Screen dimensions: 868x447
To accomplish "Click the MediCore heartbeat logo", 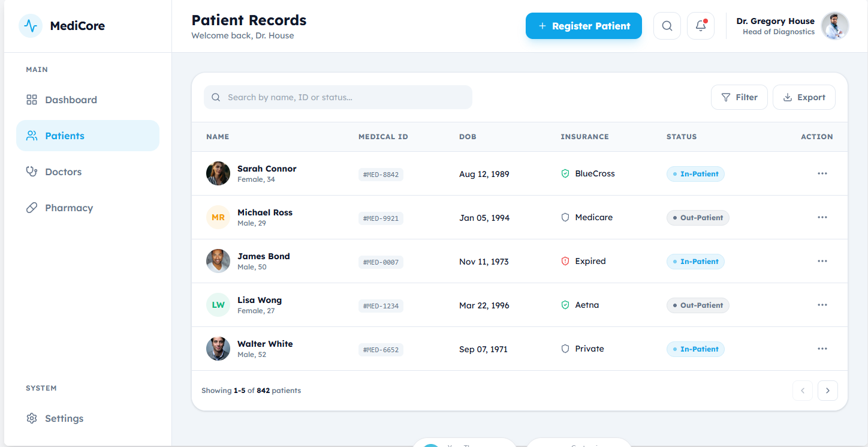I will 31,26.
